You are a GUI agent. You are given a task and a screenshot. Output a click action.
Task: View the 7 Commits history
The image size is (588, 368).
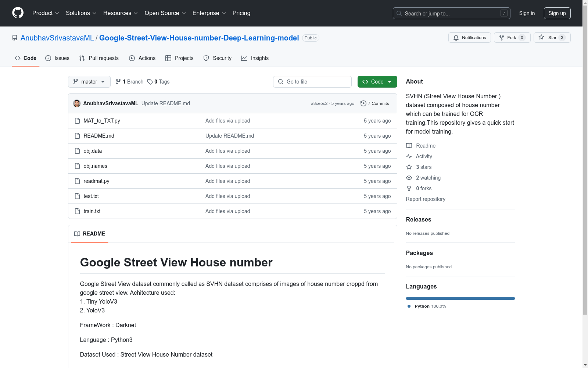coord(375,103)
